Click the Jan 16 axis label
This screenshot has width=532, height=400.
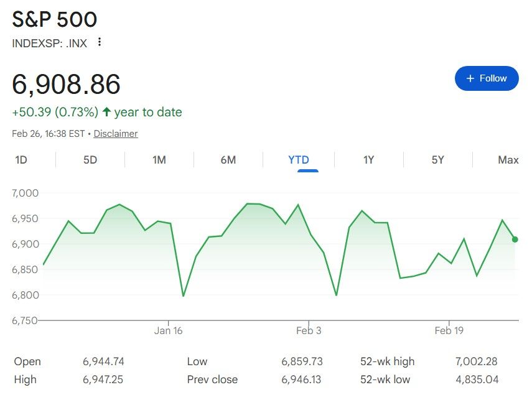[x=169, y=330]
